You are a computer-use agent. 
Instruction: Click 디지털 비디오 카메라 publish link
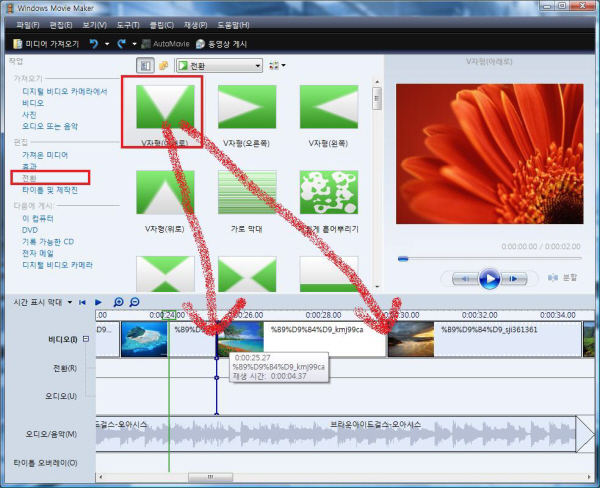coord(57,265)
